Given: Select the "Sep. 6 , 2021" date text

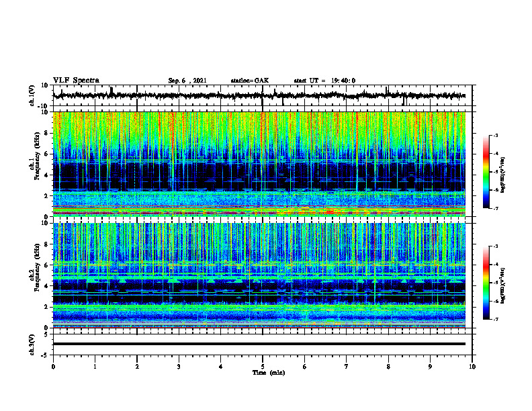Looking at the screenshot, I should click(x=187, y=81).
